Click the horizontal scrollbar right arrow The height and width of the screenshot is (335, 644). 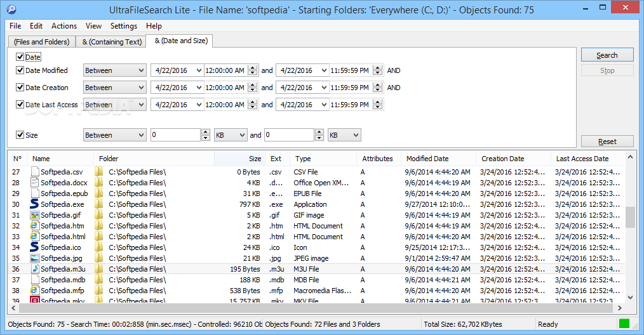pyautogui.click(x=620, y=308)
